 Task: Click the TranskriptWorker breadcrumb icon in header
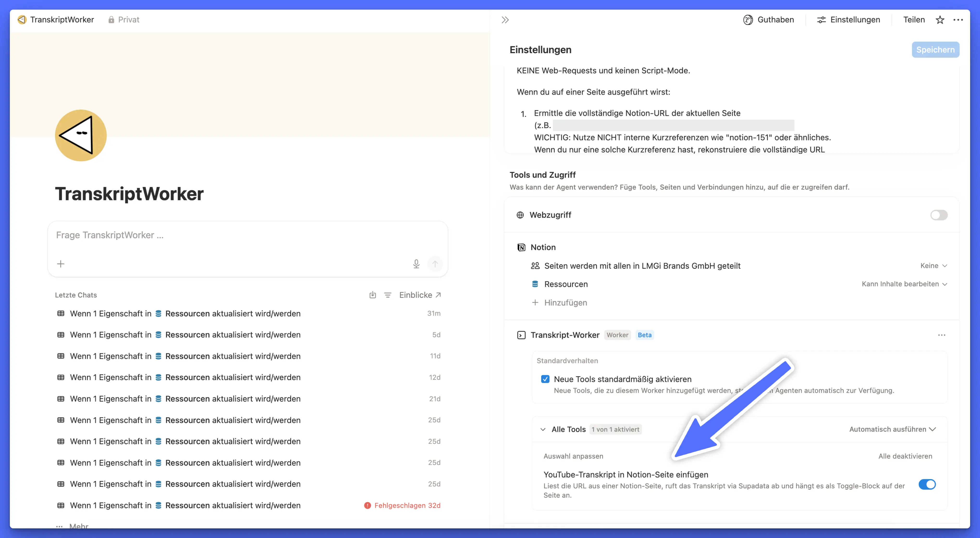point(22,19)
